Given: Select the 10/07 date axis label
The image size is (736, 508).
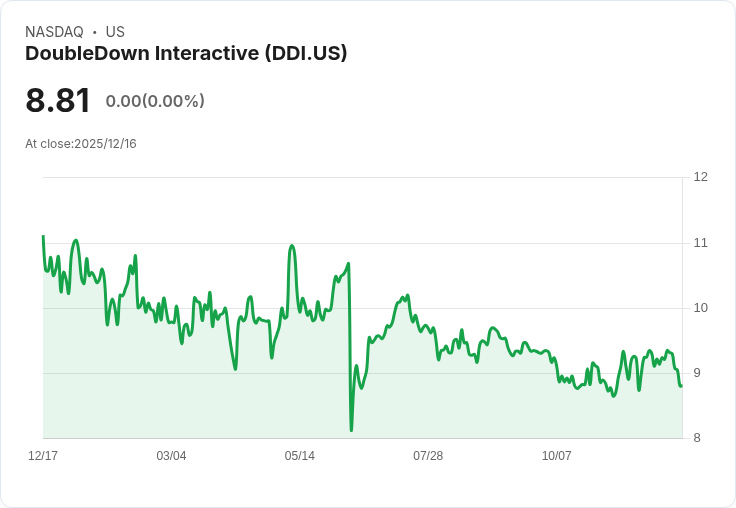Looking at the screenshot, I should 557,456.
